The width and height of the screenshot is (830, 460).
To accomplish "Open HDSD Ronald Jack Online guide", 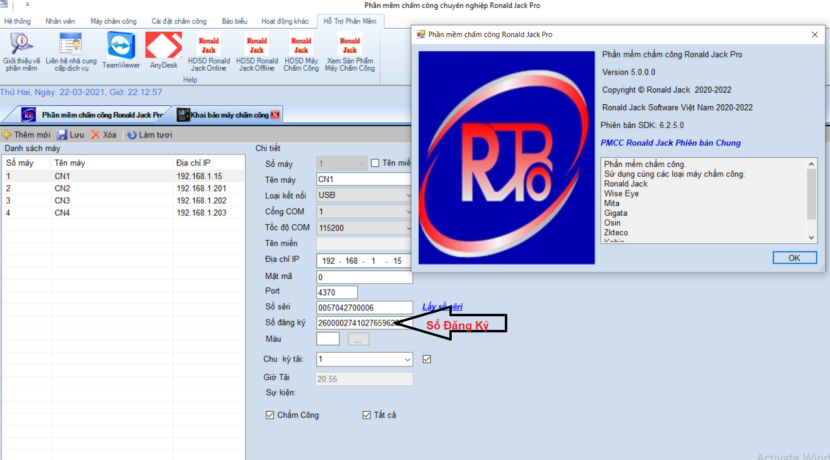I will (x=209, y=52).
